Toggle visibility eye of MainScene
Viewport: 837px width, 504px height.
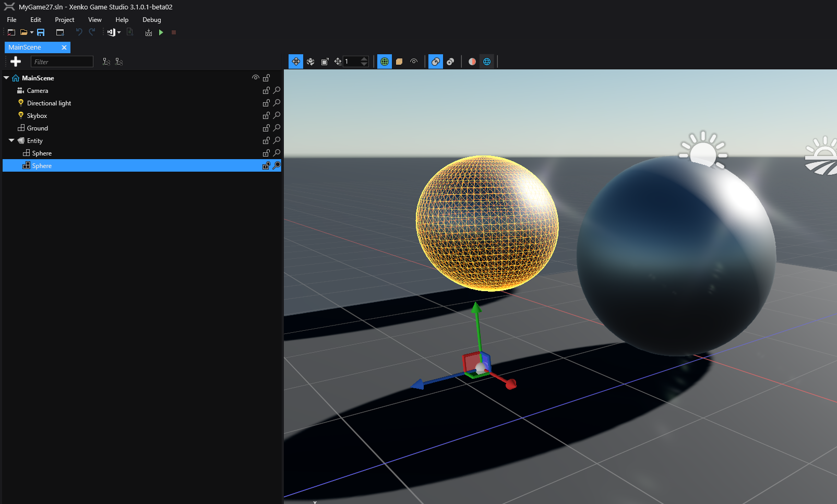click(256, 78)
